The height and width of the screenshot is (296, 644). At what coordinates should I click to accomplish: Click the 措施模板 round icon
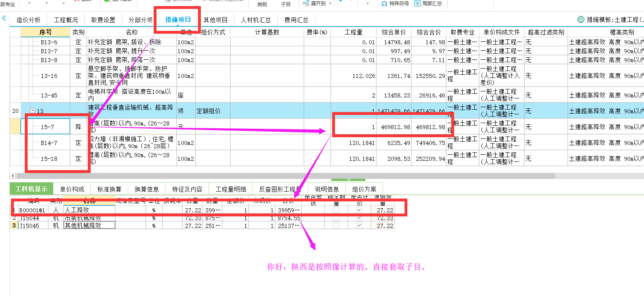pyautogui.click(x=581, y=19)
